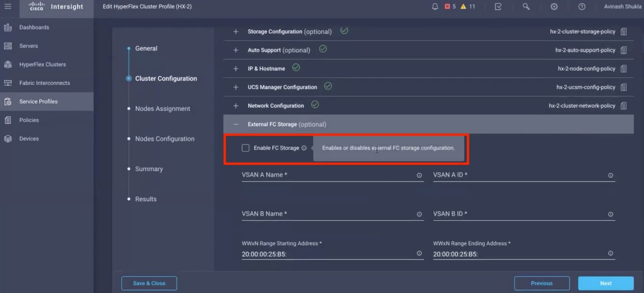
Task: Enable the FC Storage checkbox
Action: click(x=246, y=148)
